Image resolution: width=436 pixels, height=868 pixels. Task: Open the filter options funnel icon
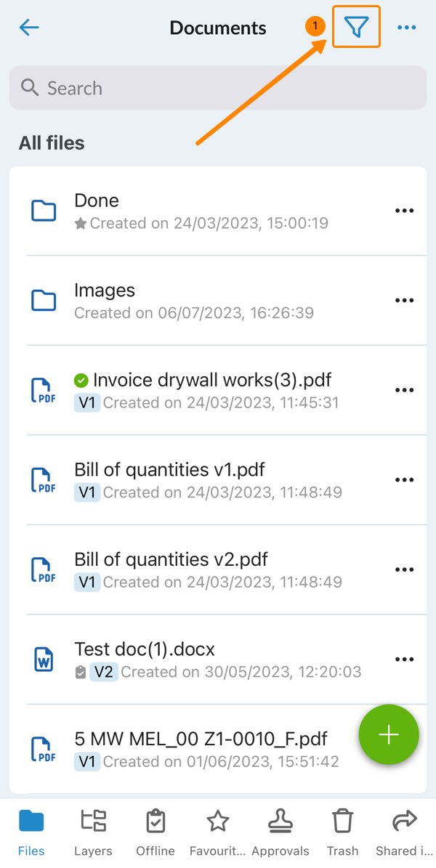[x=356, y=28]
